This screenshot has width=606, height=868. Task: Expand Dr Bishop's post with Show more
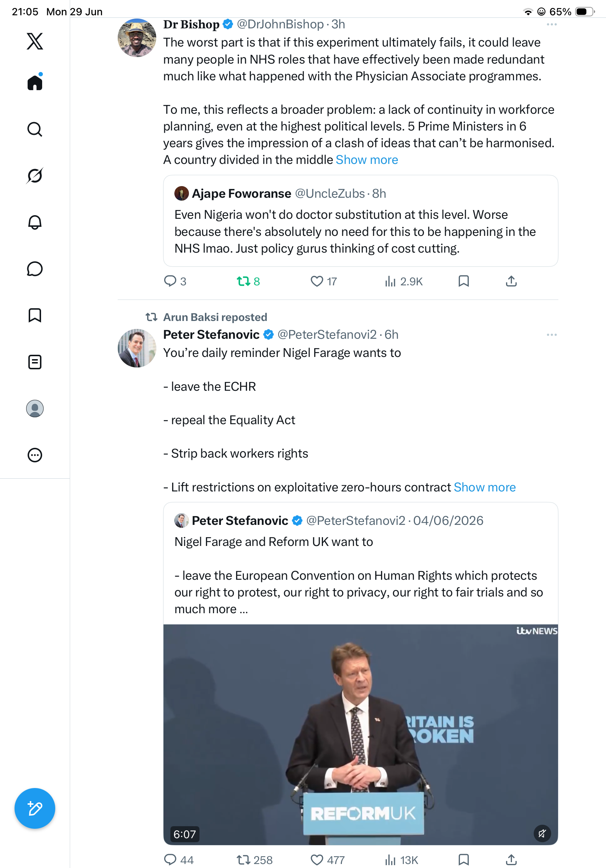[x=367, y=160]
